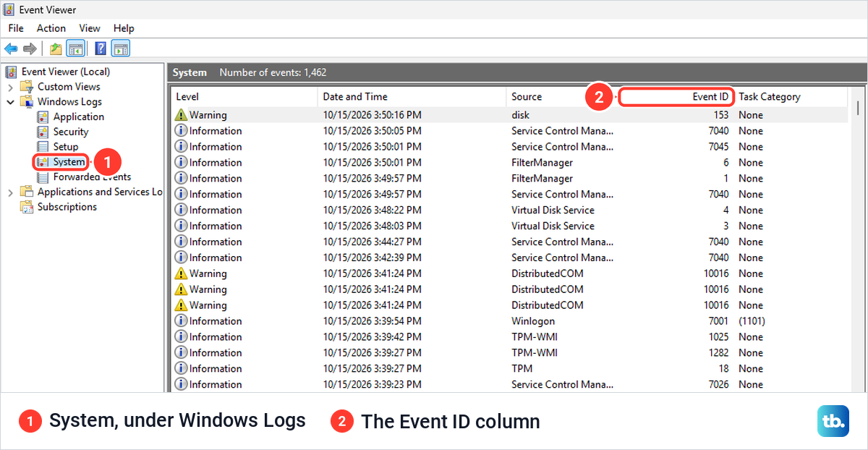Click the Event ID cell "7026"
Viewport: 868px width, 450px height.
tap(719, 385)
